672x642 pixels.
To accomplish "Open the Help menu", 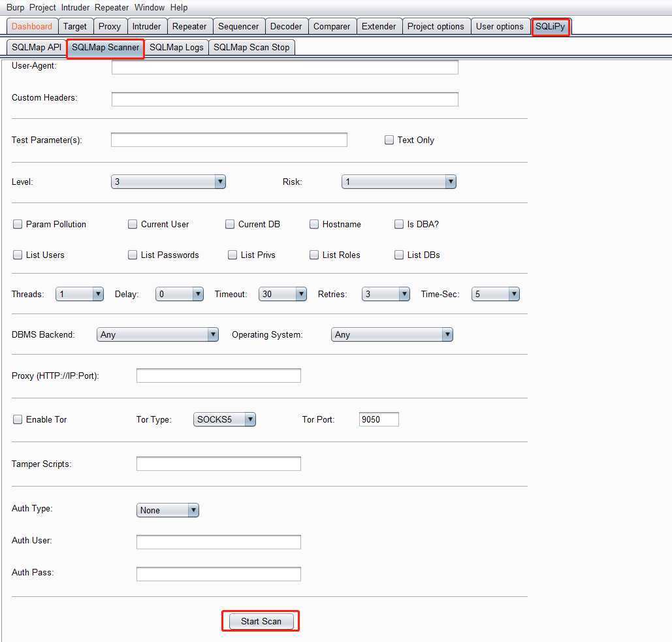I will (179, 7).
